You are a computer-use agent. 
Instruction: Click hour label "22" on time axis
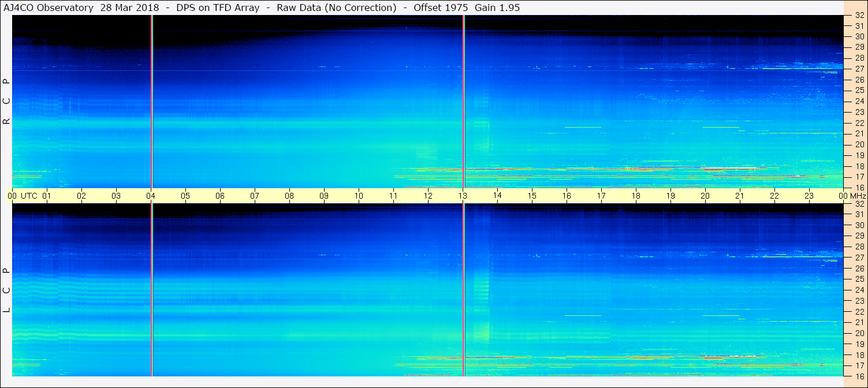pyautogui.click(x=774, y=196)
